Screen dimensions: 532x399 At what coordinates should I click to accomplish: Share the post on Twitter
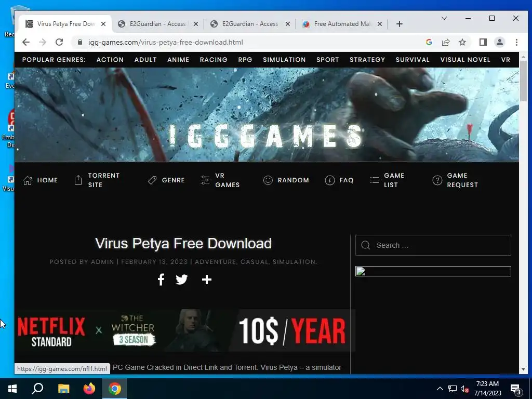(181, 280)
